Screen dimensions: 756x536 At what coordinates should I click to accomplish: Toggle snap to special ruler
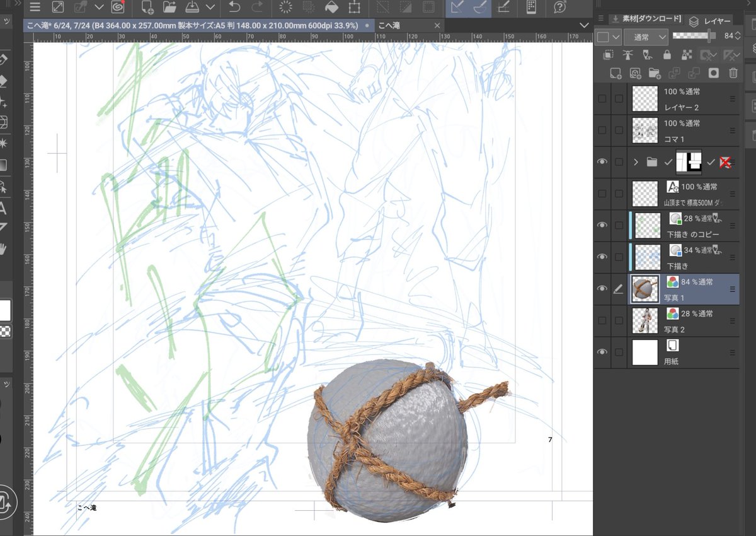pos(479,8)
